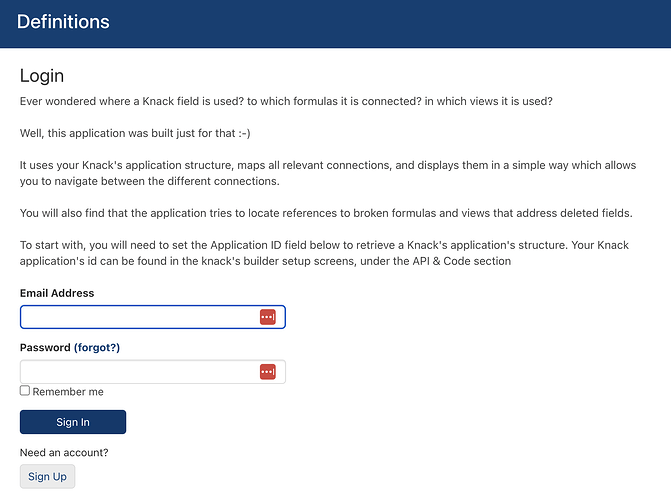671x500 pixels.
Task: Click the Need an account? text
Action: (x=64, y=452)
